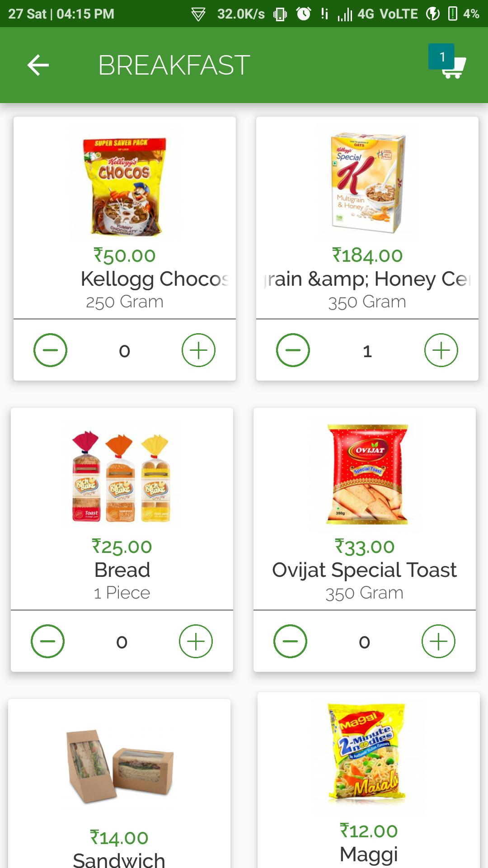Decrease Kellogg Chocos quantity

pyautogui.click(x=50, y=350)
